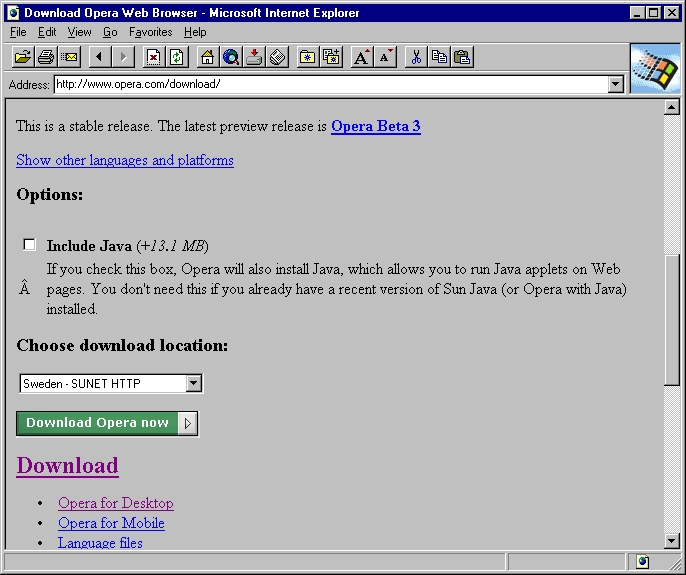
Task: Click the Paste clipboard icon
Action: point(462,57)
